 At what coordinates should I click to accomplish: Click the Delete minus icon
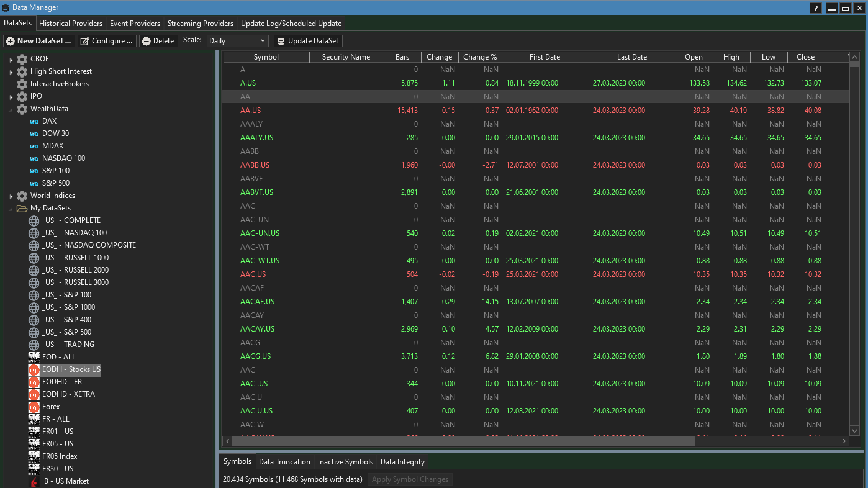[147, 41]
